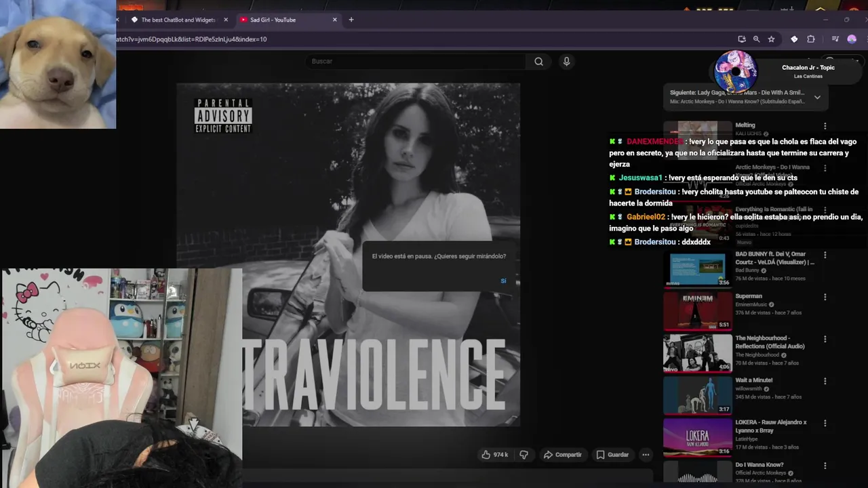Save the video with Guardar

[612, 455]
